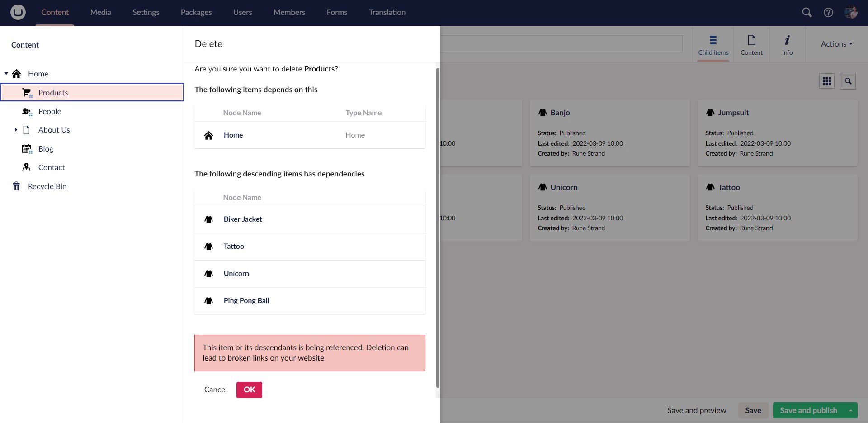Click the shirt icon beside Tattoo row
Image resolution: width=868 pixels, height=423 pixels.
pos(208,247)
